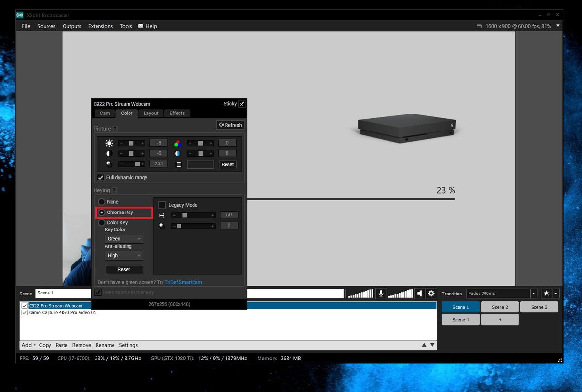Click the hue adjustment icon
582x392 pixels.
point(177,153)
